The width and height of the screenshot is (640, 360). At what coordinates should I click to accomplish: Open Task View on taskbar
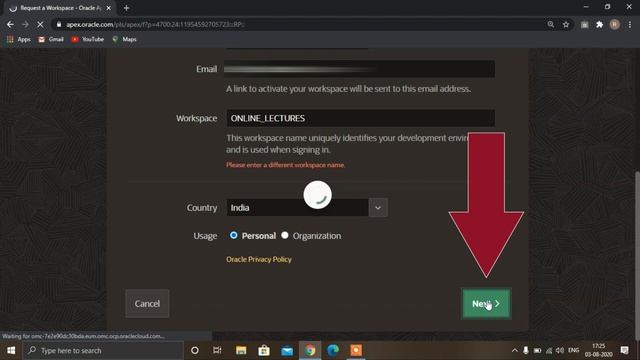click(217, 351)
